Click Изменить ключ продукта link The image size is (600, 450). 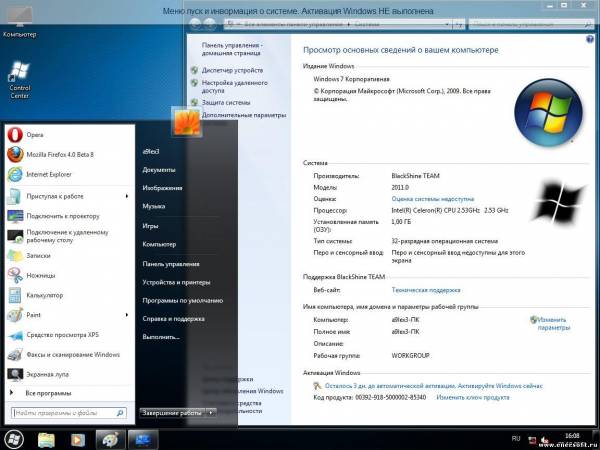click(473, 398)
